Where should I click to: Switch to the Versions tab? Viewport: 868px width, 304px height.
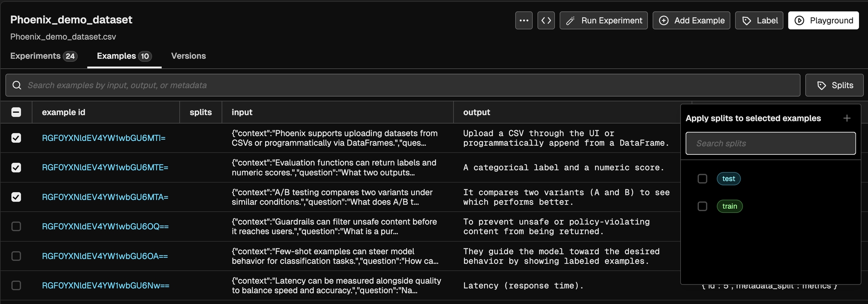click(x=188, y=56)
